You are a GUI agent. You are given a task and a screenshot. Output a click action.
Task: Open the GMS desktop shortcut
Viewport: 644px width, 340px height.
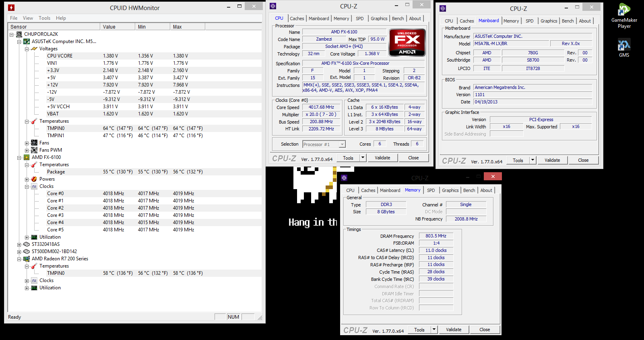[624, 48]
